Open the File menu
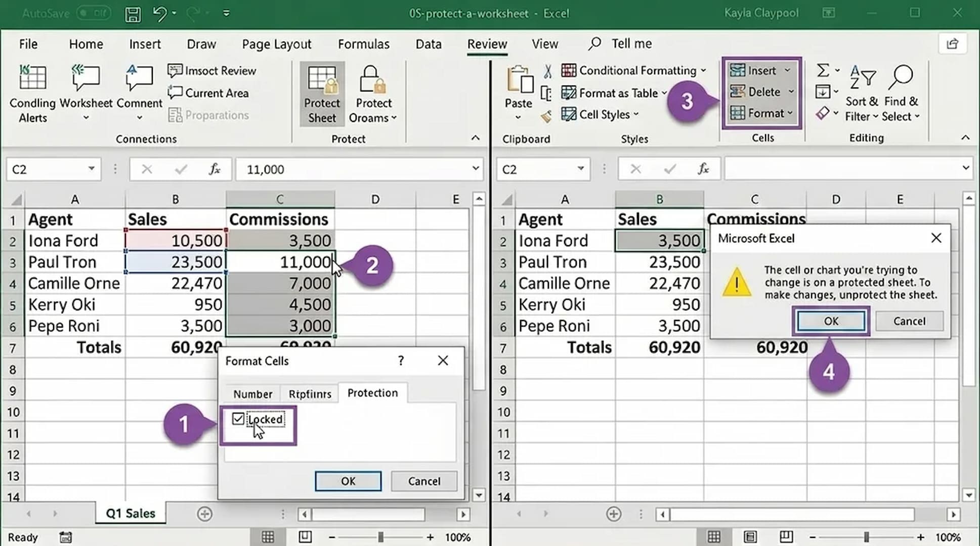Viewport: 980px width, 546px height. (28, 44)
